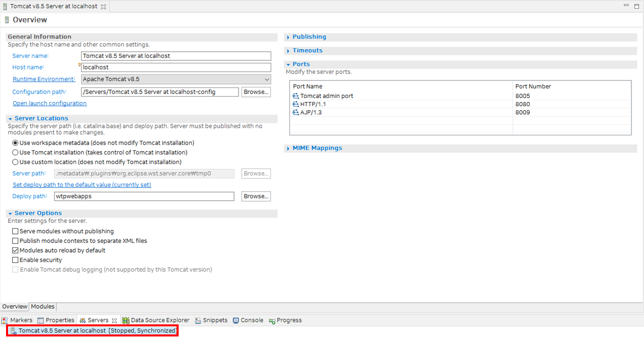This screenshot has height=344, width=644.
Task: Browse for the Deploy path
Action: [256, 197]
